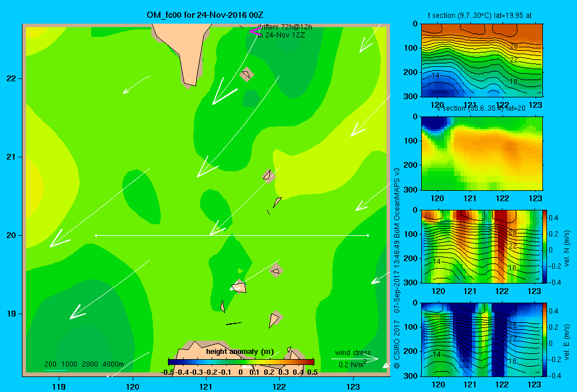Click the -0.5 value on height anomaly scale
577x392 pixels.
[x=167, y=372]
